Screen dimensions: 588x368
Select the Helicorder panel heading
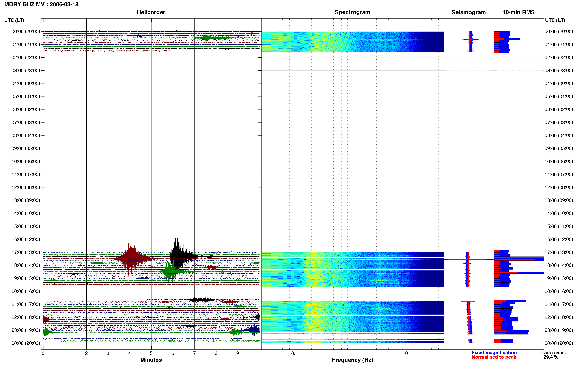tap(151, 12)
